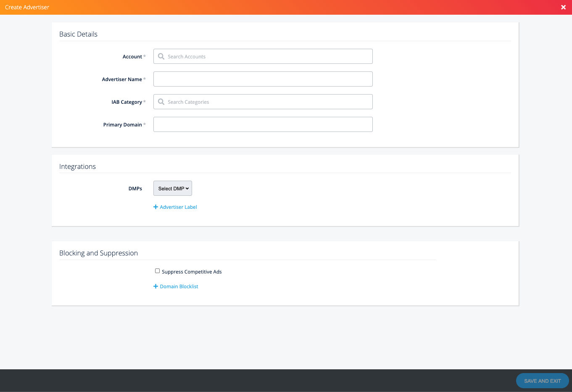This screenshot has width=572, height=392.
Task: Close the Create Advertiser dialog
Action: tap(563, 7)
